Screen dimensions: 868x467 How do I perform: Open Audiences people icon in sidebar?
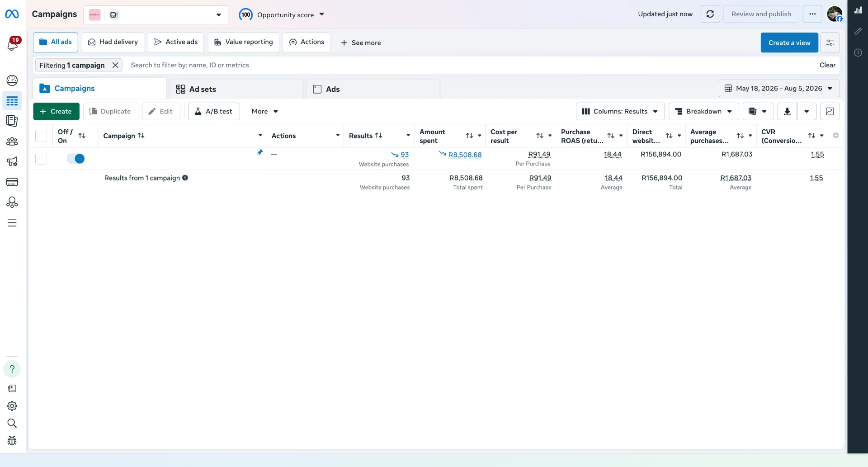pos(12,142)
